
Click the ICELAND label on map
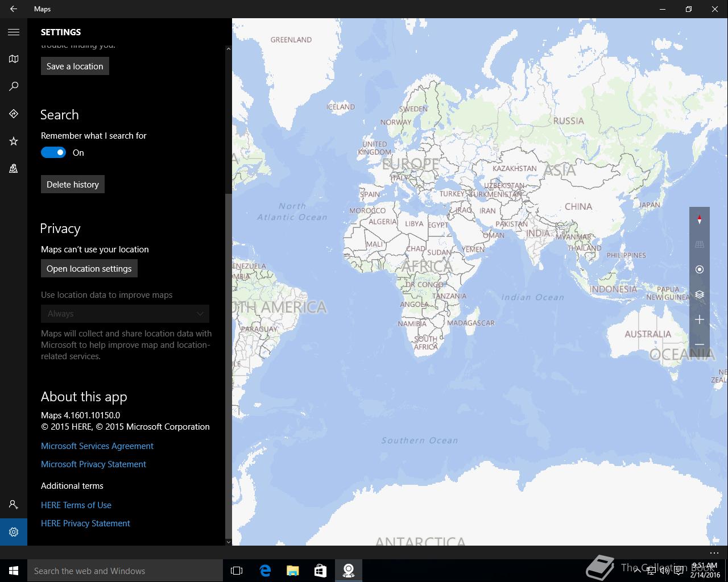tap(341, 107)
